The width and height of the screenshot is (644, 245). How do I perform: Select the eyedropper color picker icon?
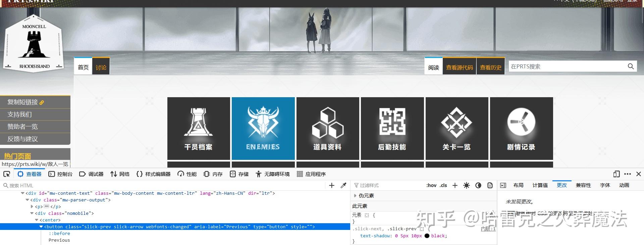(x=343, y=185)
